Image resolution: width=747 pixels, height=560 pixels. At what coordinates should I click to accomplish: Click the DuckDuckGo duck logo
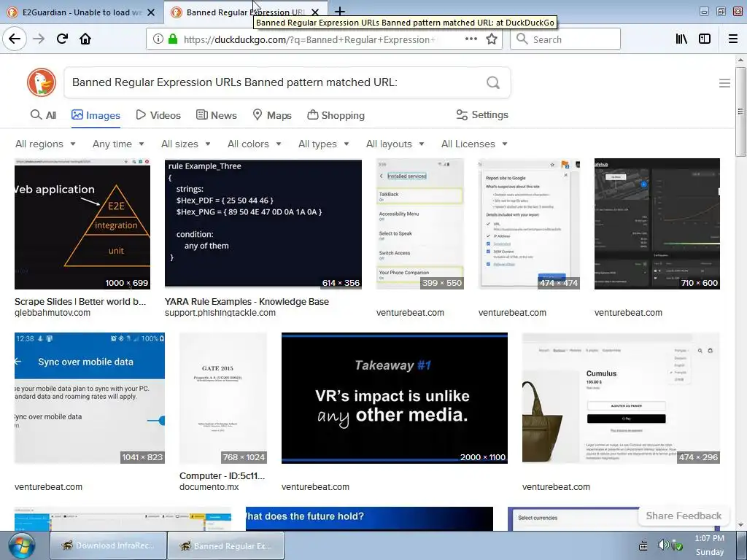coord(42,82)
